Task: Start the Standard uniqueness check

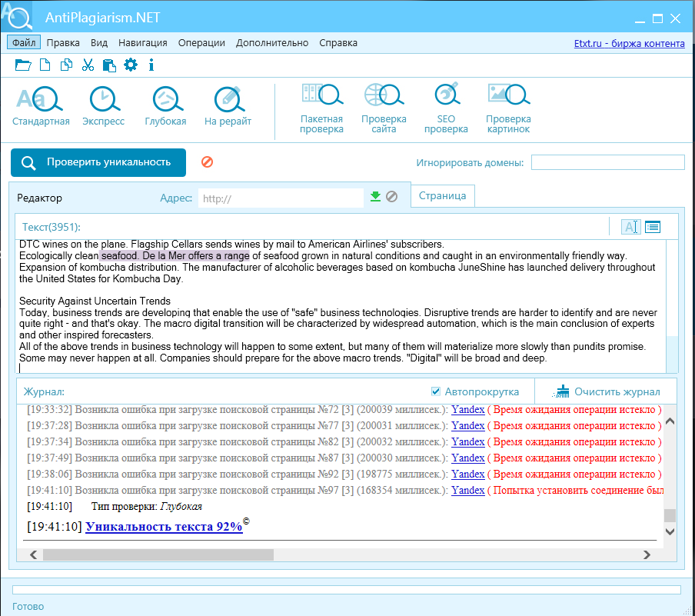Action: pos(41,106)
